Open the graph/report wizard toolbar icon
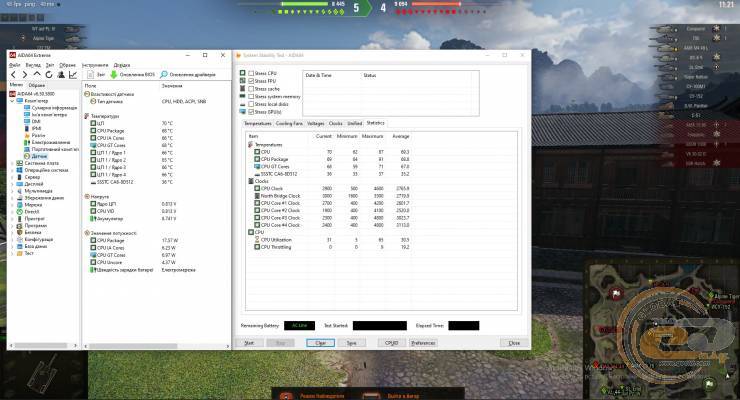This screenshot has height=400, width=740. click(73, 75)
